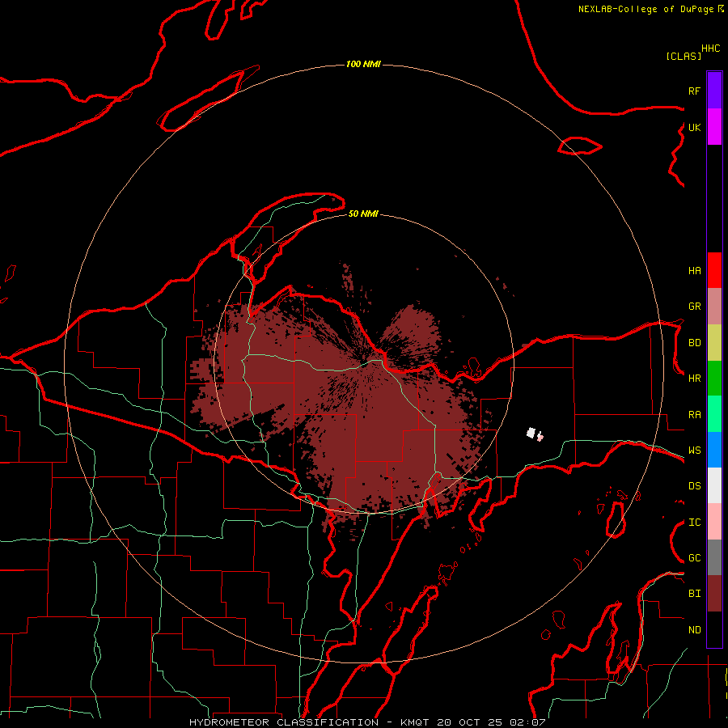Click the IC legend label
The height and width of the screenshot is (728, 728).
(694, 523)
